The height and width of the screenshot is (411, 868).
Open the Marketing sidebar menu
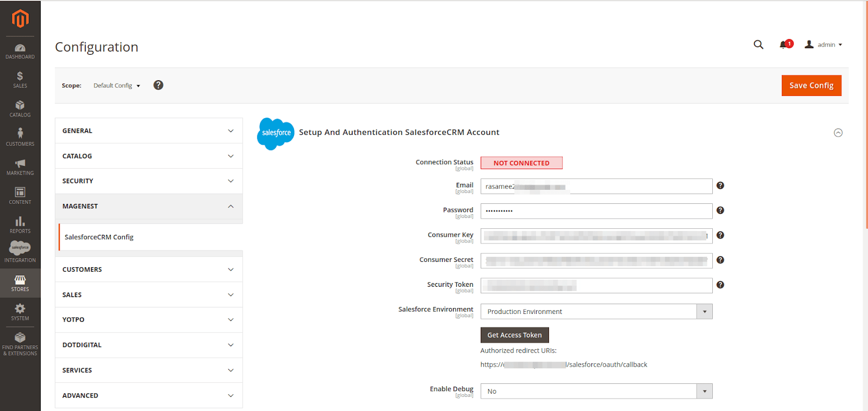(x=20, y=166)
